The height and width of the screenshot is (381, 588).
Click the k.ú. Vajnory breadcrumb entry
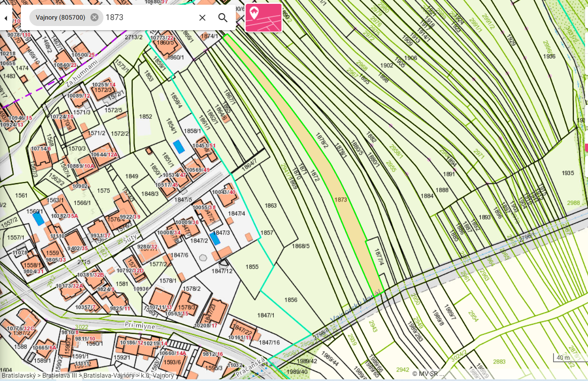(x=158, y=375)
